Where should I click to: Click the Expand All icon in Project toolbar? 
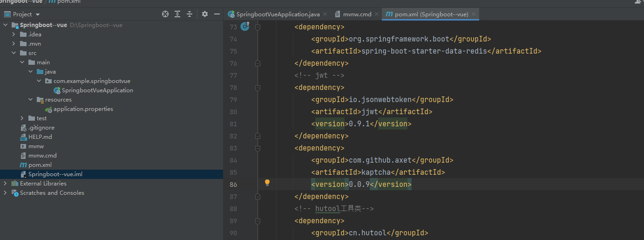177,14
